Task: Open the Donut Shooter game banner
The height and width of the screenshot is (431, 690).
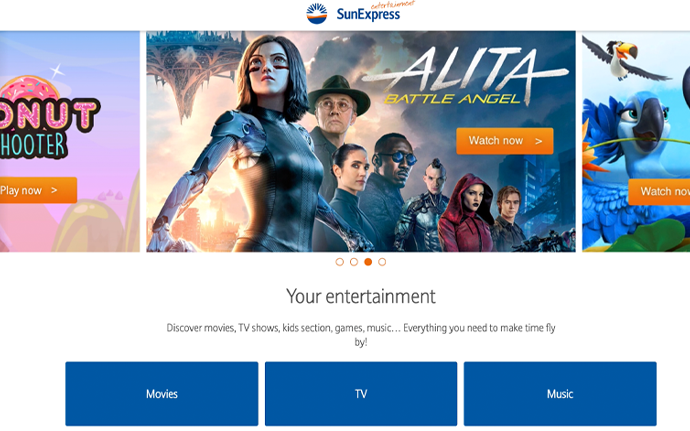Action: [x=70, y=141]
